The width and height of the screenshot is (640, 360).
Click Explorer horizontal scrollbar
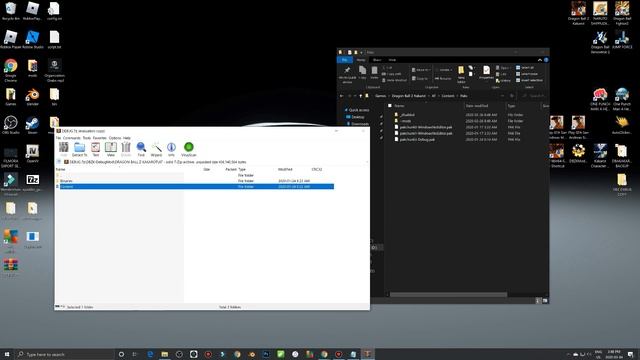pos(448,294)
